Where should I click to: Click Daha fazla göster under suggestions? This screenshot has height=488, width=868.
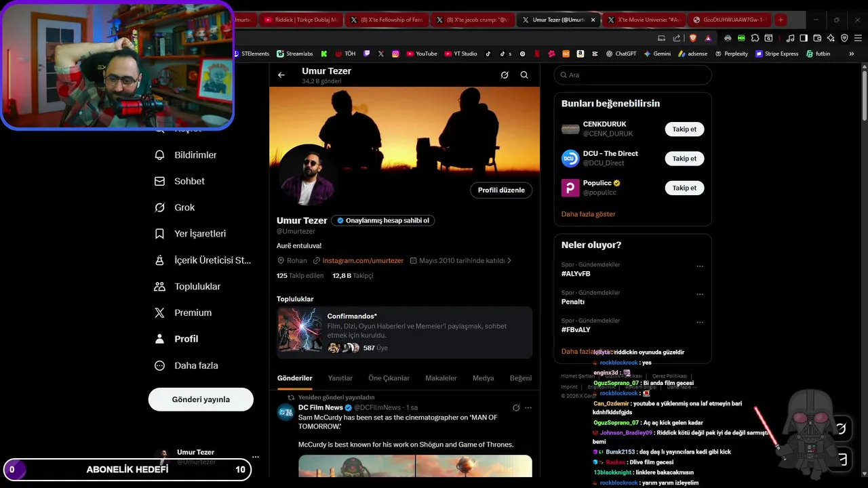point(588,214)
